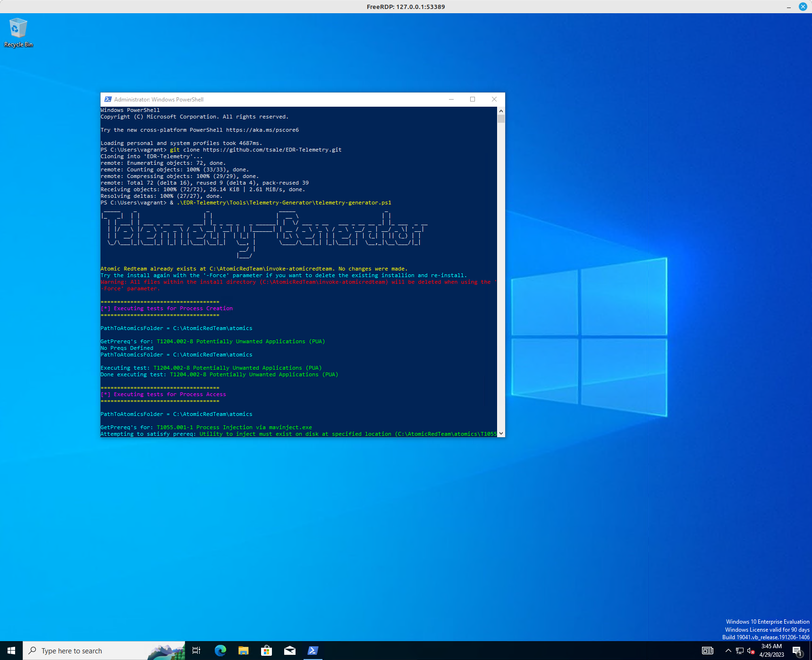Click the Task View taskbar icon
Image resolution: width=812 pixels, height=660 pixels.
(x=196, y=651)
